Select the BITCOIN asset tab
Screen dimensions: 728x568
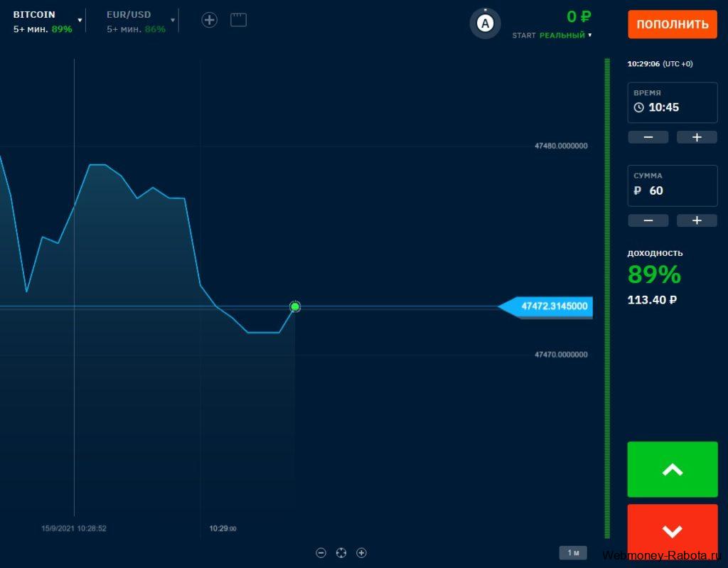click(x=43, y=21)
